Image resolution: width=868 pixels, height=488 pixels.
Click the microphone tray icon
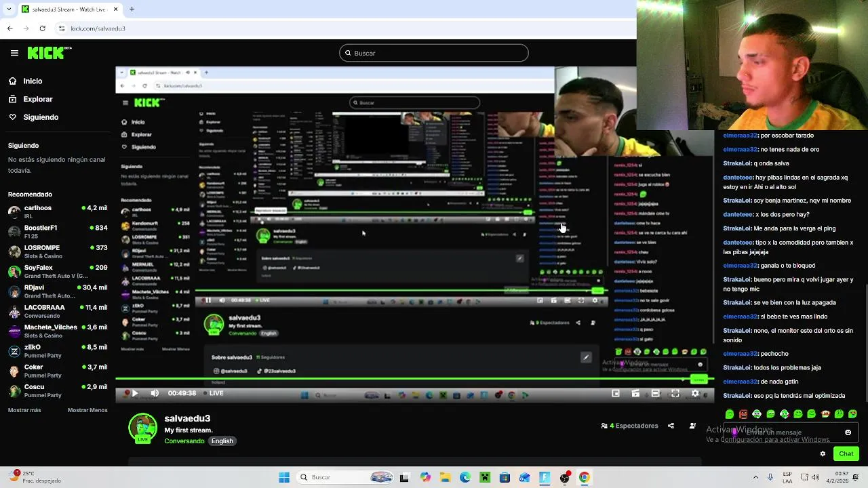[770, 477]
